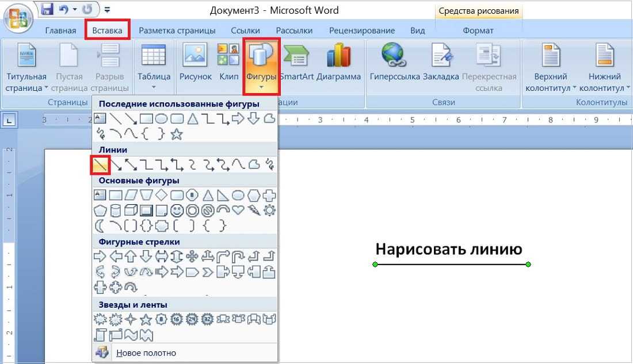Choose the Octagon shape in Основные фигуры
Image resolution: width=633 pixels, height=364 pixels.
click(x=192, y=196)
